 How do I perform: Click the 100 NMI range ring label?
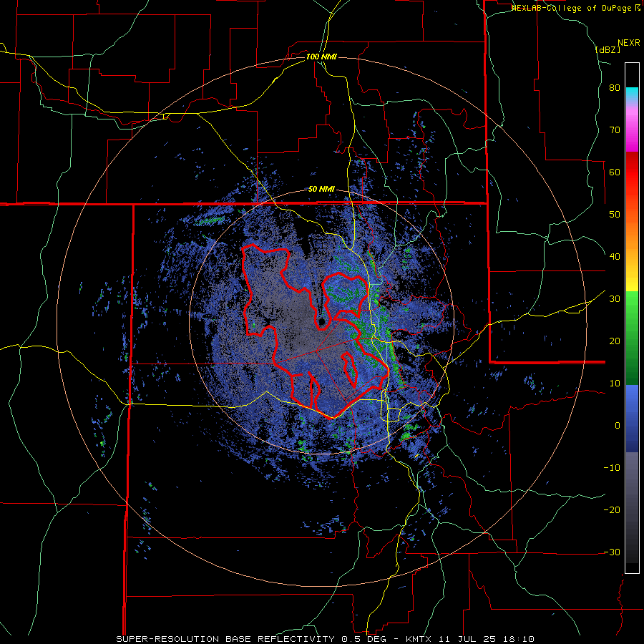(321, 57)
